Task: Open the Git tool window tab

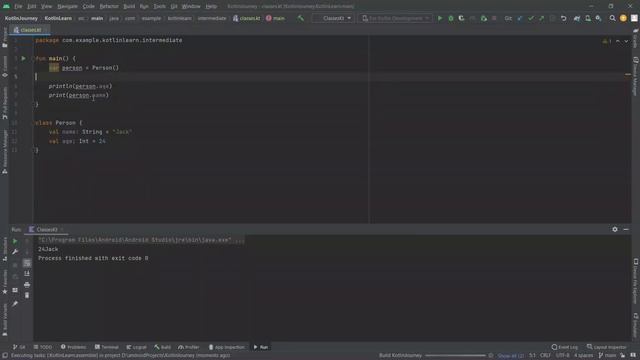Action: (x=19, y=347)
